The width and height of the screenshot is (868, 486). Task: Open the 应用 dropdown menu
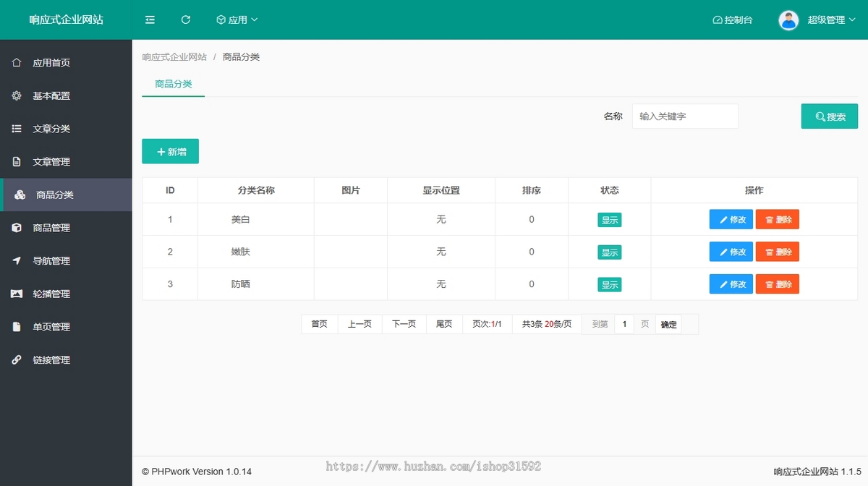[x=237, y=20]
